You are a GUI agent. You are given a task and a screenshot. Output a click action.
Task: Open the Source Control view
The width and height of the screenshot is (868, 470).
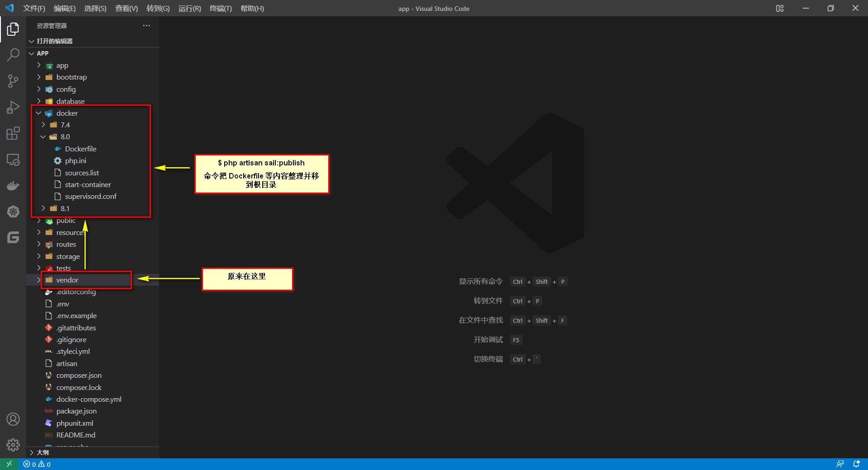(13, 81)
